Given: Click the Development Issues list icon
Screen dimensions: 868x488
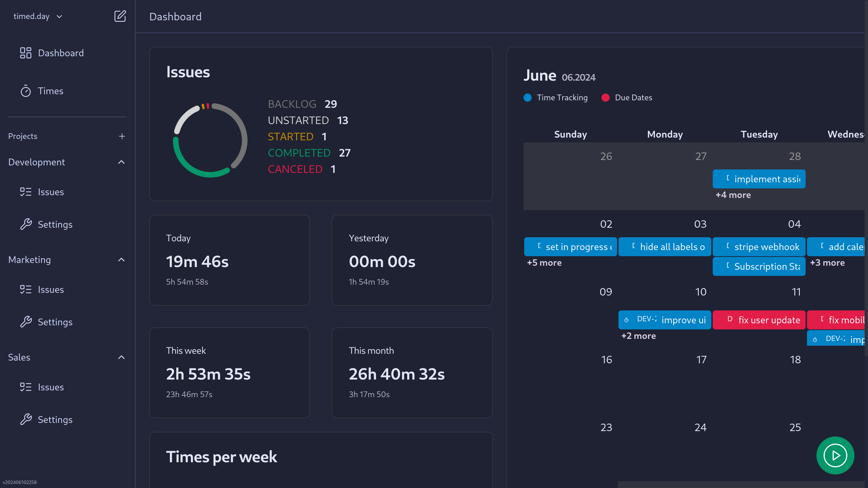Looking at the screenshot, I should pyautogui.click(x=26, y=192).
